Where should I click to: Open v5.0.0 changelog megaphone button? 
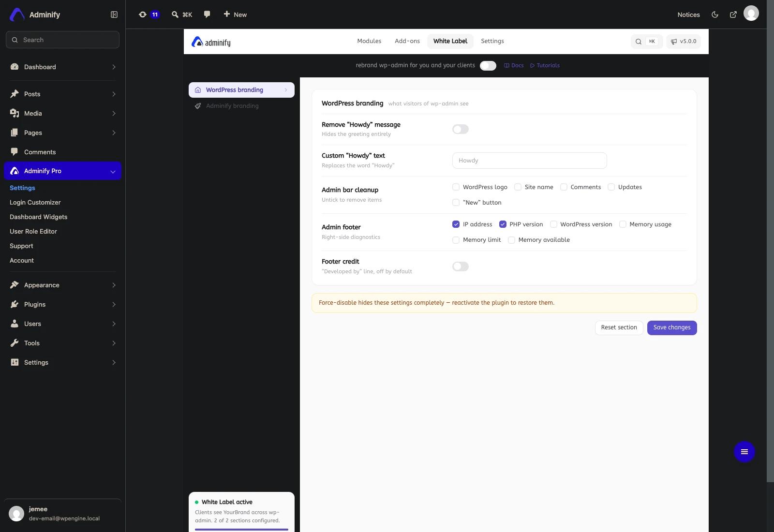pyautogui.click(x=684, y=42)
